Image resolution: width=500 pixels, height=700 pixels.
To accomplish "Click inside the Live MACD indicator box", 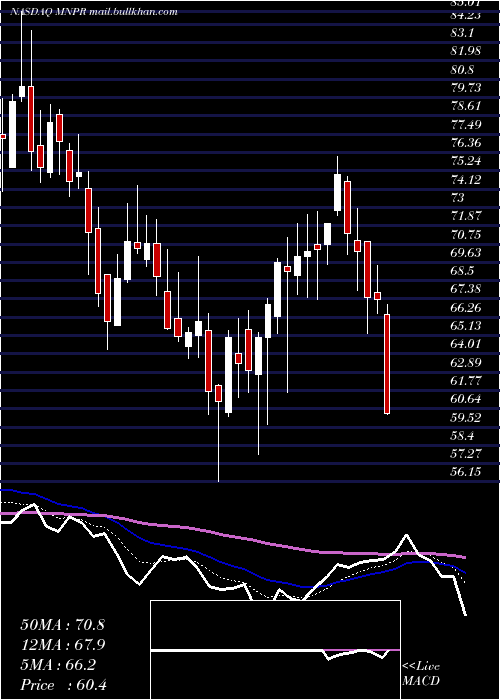I will (x=275, y=650).
